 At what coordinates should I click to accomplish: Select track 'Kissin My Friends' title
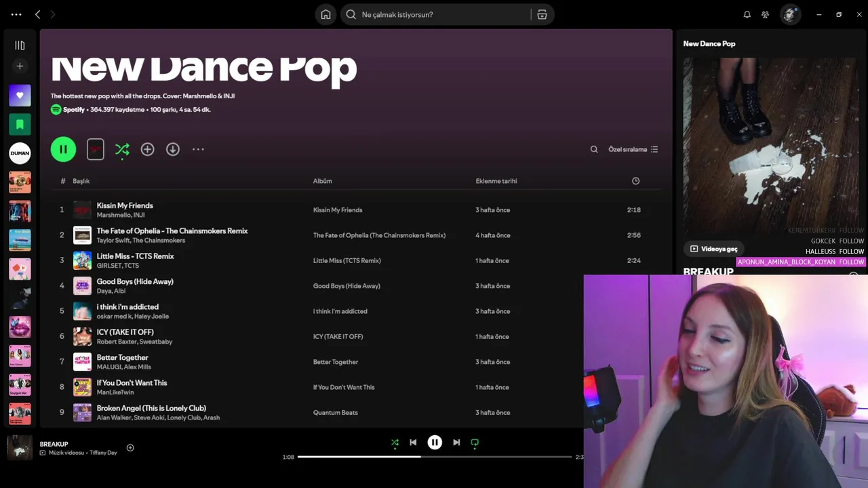[x=125, y=205]
